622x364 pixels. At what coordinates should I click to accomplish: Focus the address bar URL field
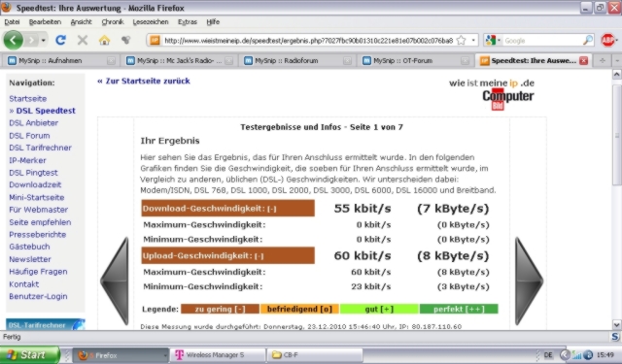[x=308, y=41]
